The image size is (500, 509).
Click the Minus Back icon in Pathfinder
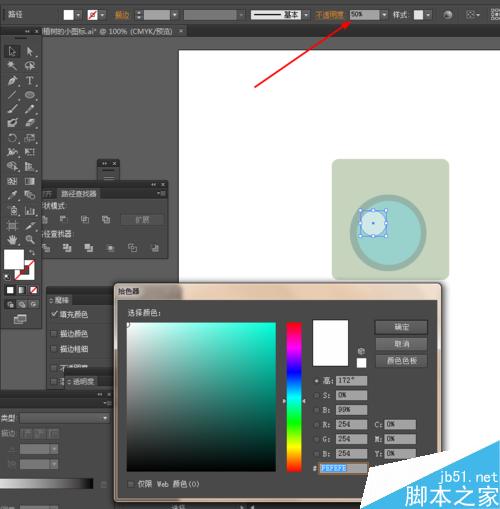[155, 248]
